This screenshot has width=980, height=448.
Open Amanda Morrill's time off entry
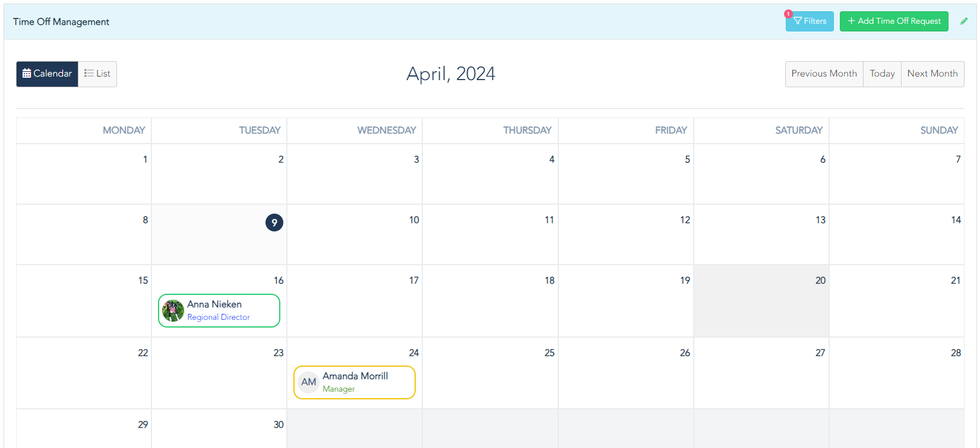(355, 382)
